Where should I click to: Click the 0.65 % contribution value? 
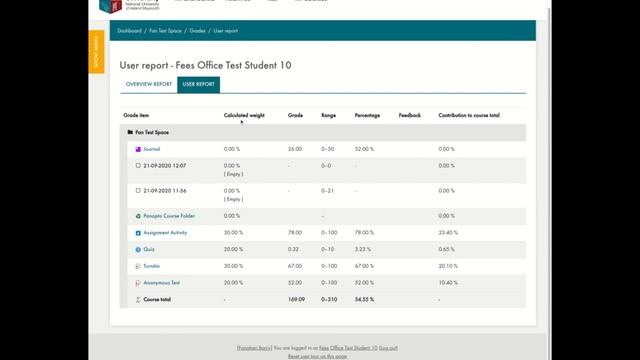pyautogui.click(x=447, y=249)
